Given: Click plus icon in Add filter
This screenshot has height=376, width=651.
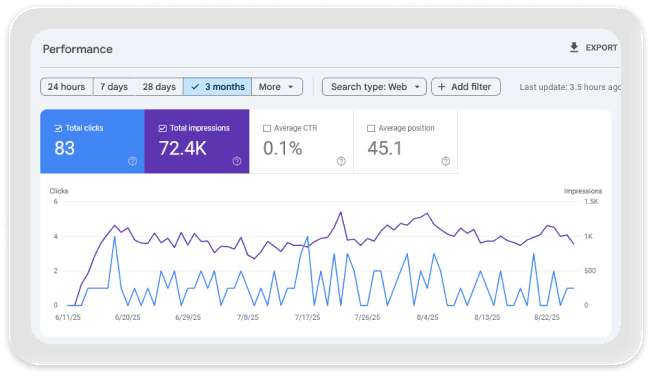Looking at the screenshot, I should point(442,87).
